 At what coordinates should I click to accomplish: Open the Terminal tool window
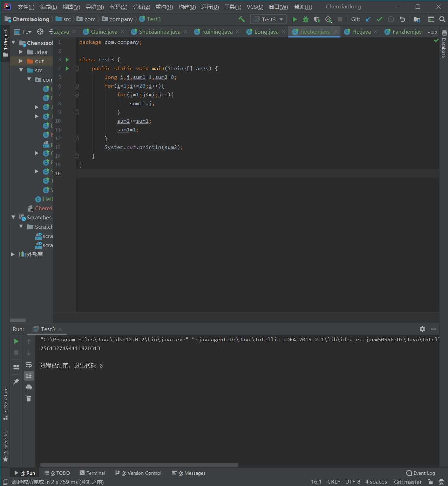tap(92, 473)
